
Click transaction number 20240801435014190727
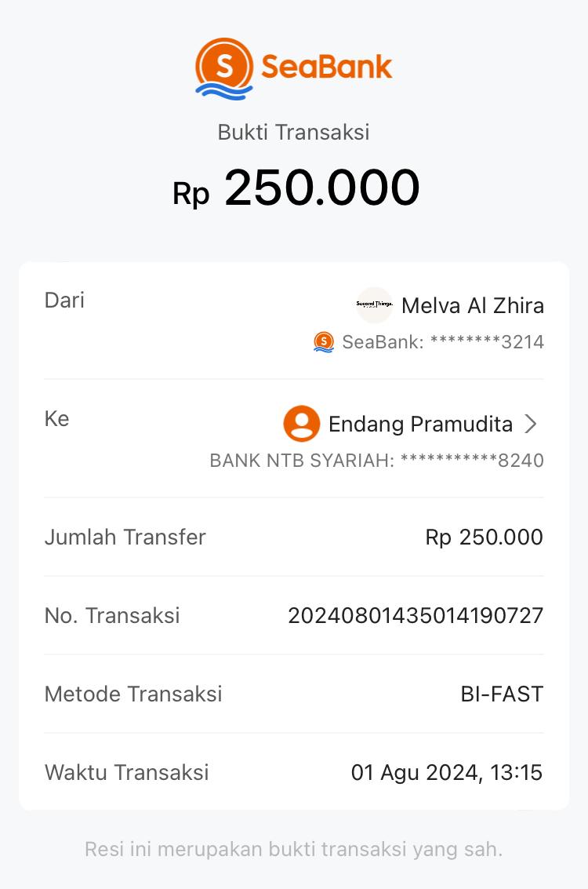pyautogui.click(x=416, y=616)
